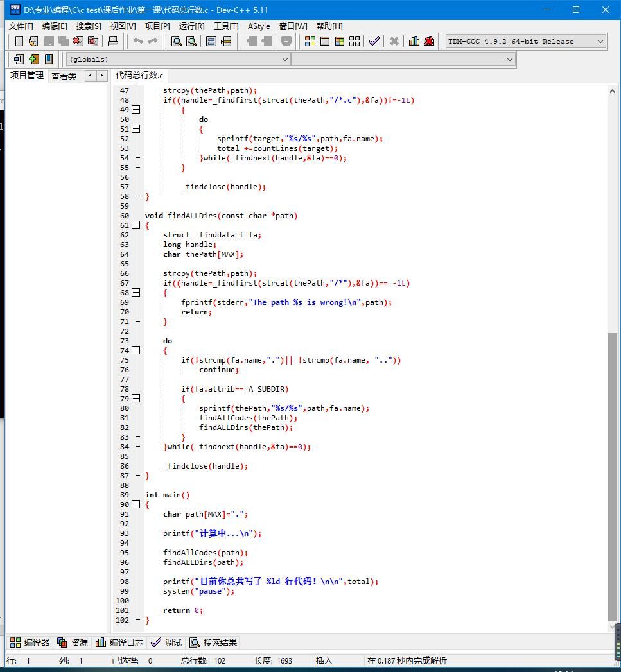This screenshot has width=621, height=672.
Task: Open the 编辑[E] menu
Action: point(55,26)
